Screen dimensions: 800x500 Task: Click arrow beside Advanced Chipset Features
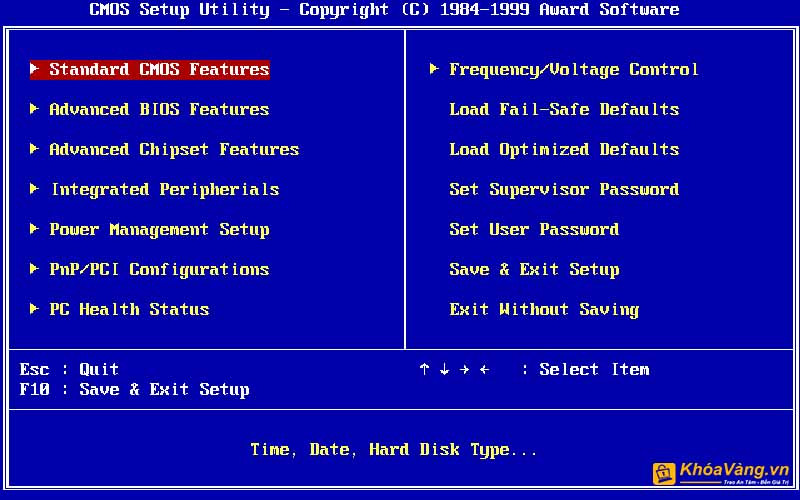pyautogui.click(x=34, y=148)
